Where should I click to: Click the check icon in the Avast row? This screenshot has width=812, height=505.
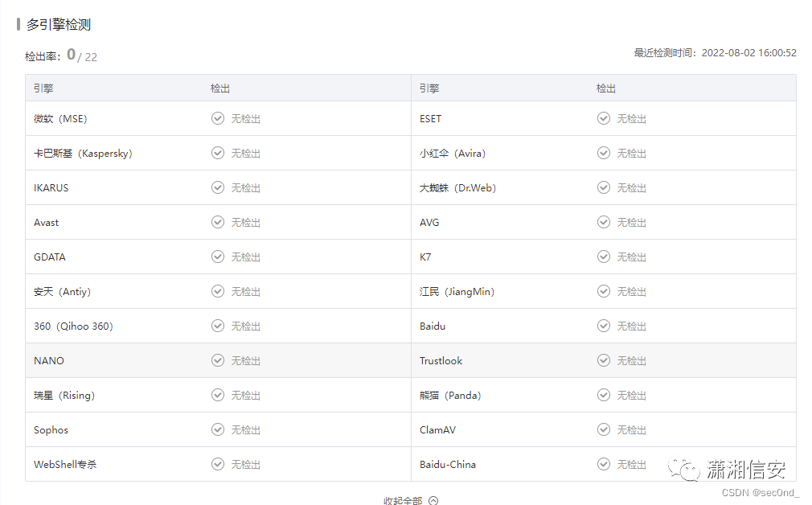tap(218, 222)
